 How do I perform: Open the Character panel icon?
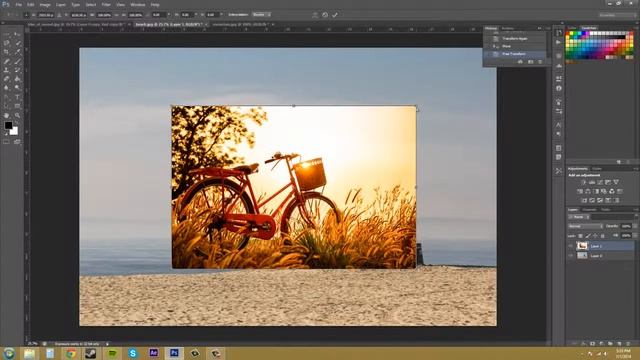click(559, 125)
